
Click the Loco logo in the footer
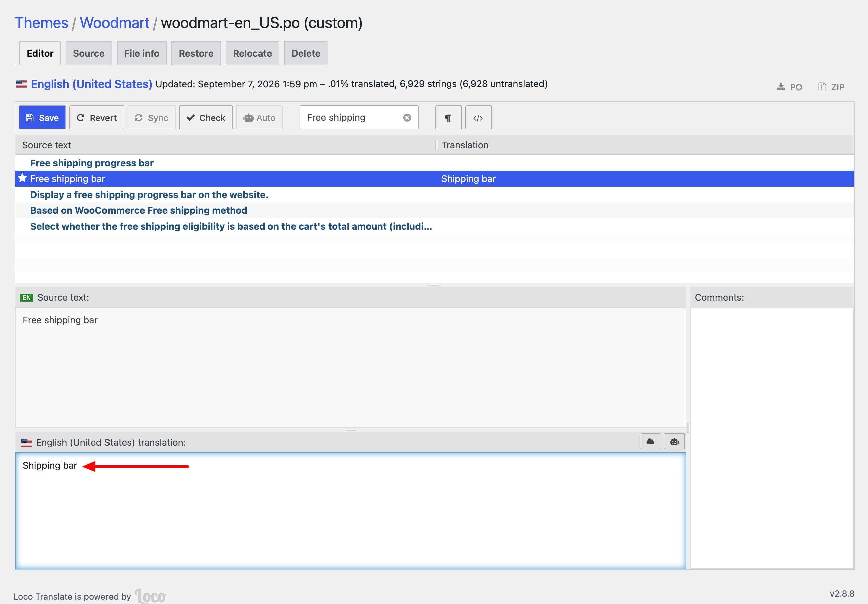(x=150, y=596)
